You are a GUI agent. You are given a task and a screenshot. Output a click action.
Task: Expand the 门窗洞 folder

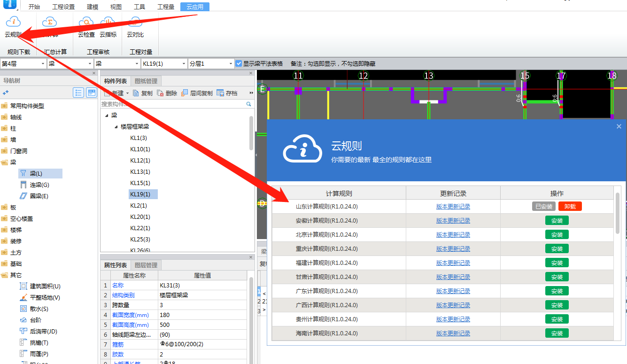point(4,151)
